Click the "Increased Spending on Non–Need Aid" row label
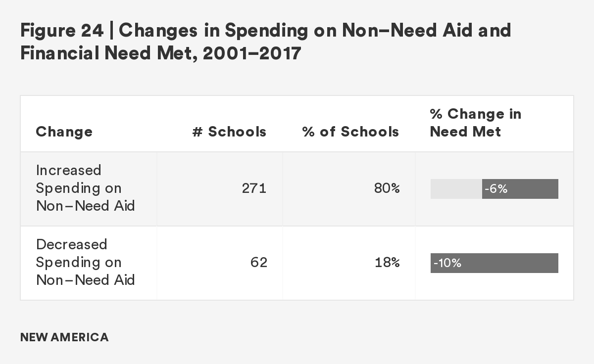Image resolution: width=594 pixels, height=364 pixels. click(85, 188)
